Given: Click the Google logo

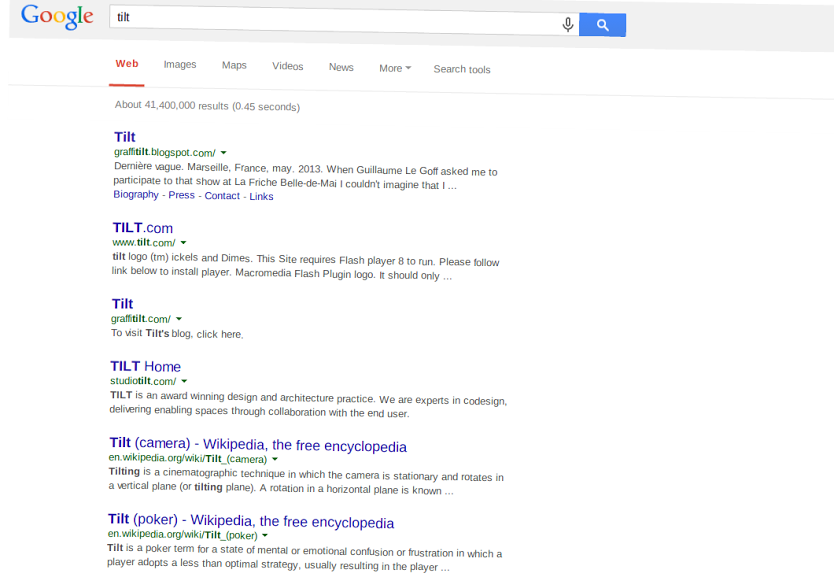Looking at the screenshot, I should click(x=57, y=17).
